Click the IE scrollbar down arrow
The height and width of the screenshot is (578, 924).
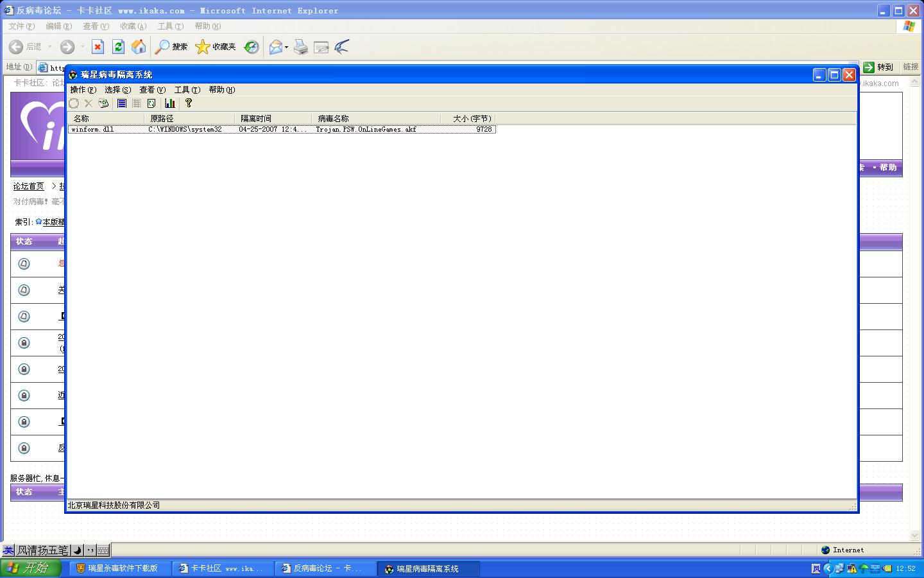tap(914, 535)
